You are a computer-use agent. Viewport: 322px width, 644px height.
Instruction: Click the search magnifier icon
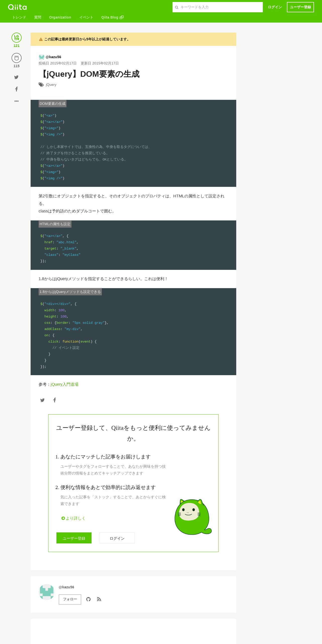tap(177, 7)
